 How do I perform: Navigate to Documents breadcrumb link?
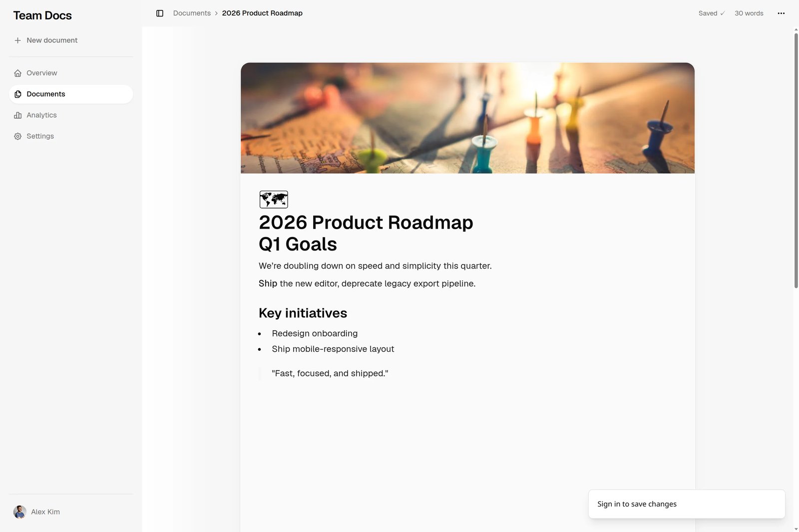(x=192, y=13)
